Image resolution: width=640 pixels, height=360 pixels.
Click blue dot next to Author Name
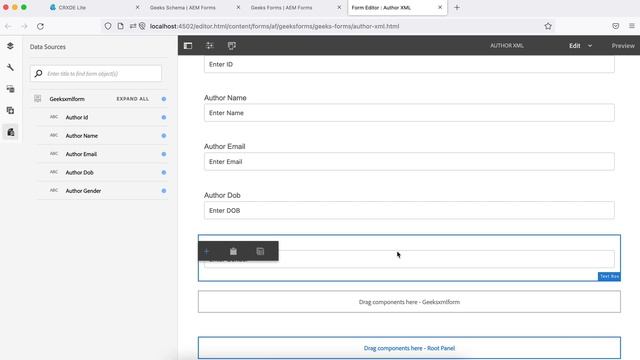point(164,136)
